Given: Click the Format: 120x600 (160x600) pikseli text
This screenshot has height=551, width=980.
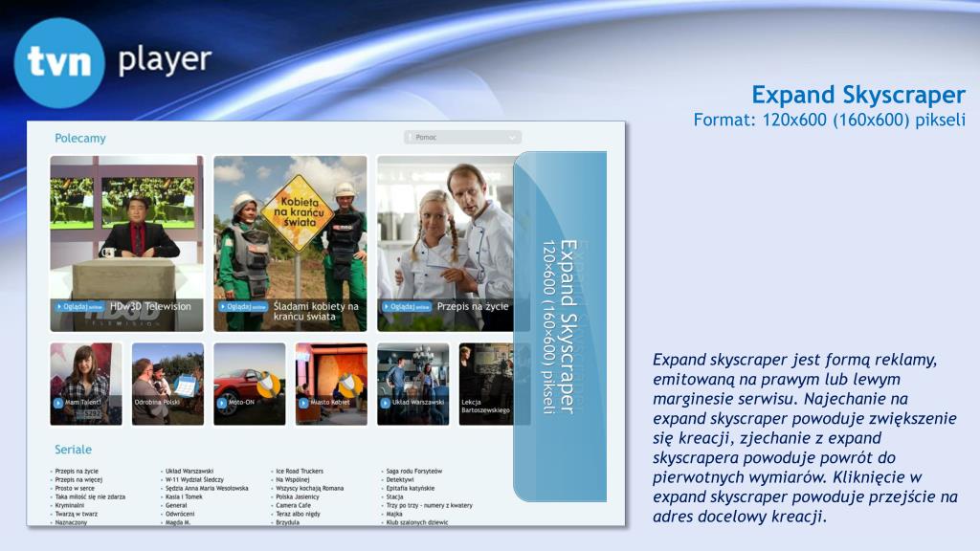Looking at the screenshot, I should [x=830, y=120].
